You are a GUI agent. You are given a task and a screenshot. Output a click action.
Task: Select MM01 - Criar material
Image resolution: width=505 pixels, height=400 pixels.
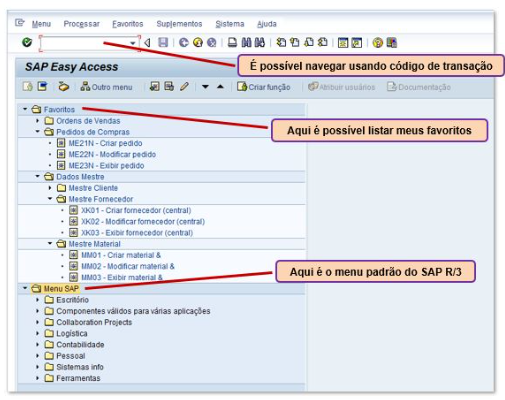[x=121, y=255]
